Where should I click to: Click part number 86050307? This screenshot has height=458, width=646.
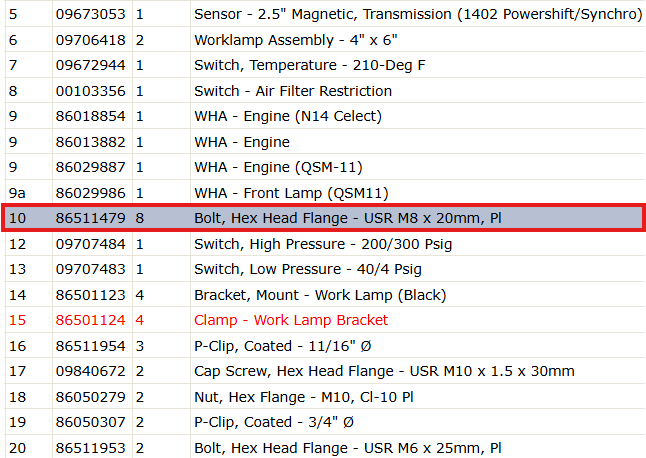[x=91, y=422]
